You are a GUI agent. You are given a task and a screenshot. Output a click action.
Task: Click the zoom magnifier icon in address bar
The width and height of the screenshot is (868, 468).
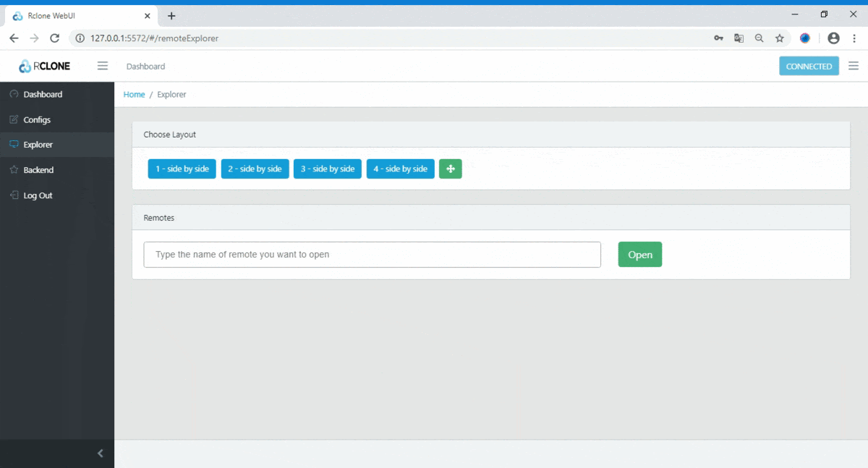click(759, 38)
